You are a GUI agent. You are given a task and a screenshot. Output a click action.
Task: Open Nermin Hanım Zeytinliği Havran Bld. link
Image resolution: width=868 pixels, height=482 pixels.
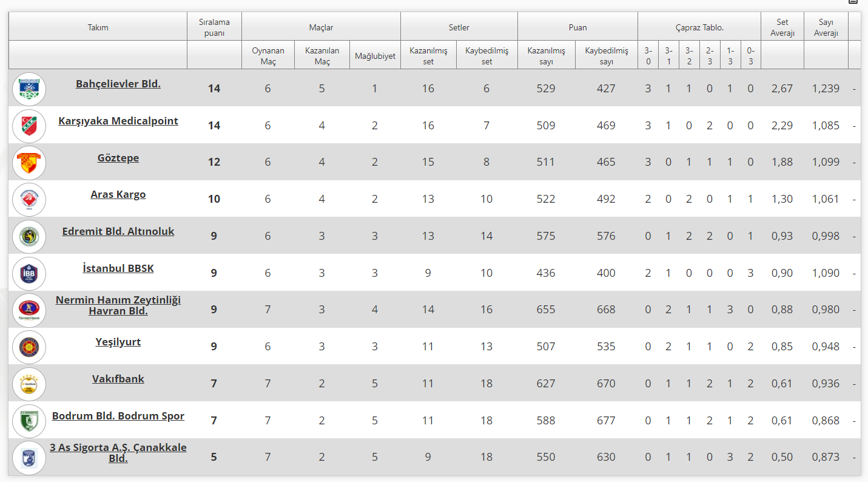coord(118,305)
